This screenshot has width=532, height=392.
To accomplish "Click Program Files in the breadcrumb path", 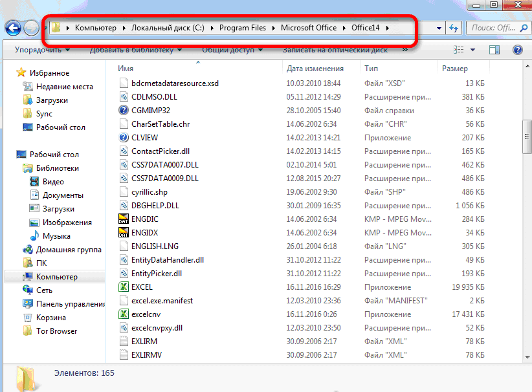I will (x=243, y=28).
